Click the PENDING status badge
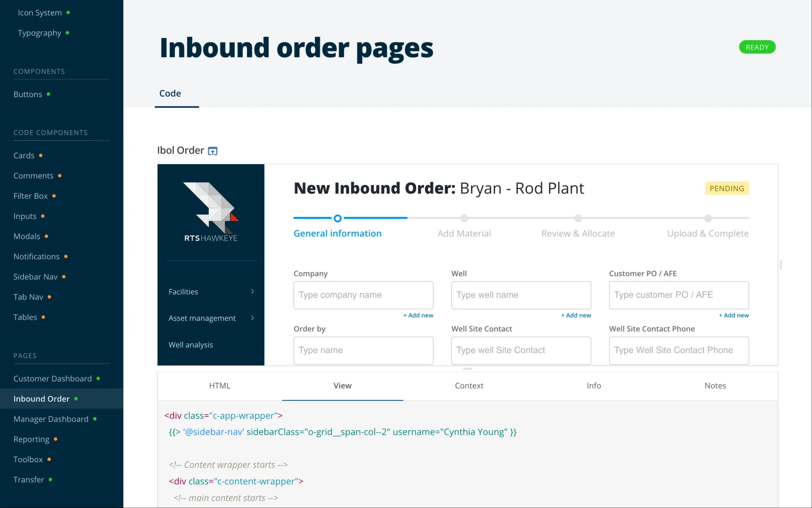Screen dimensions: 812x508 (727, 188)
